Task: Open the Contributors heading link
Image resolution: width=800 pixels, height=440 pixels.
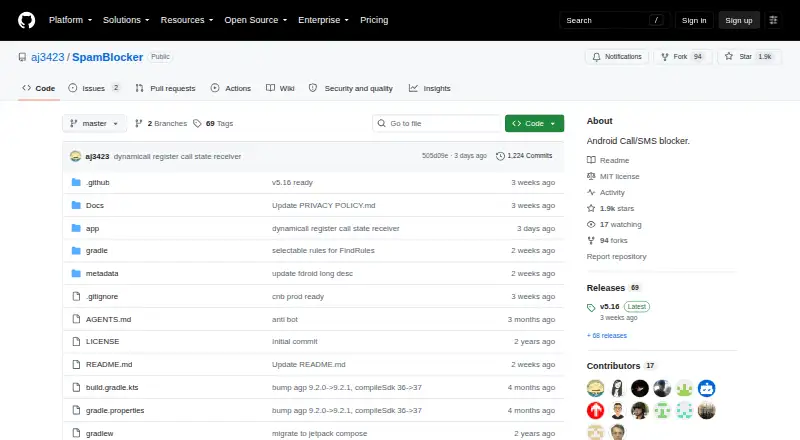Action: tap(620, 366)
